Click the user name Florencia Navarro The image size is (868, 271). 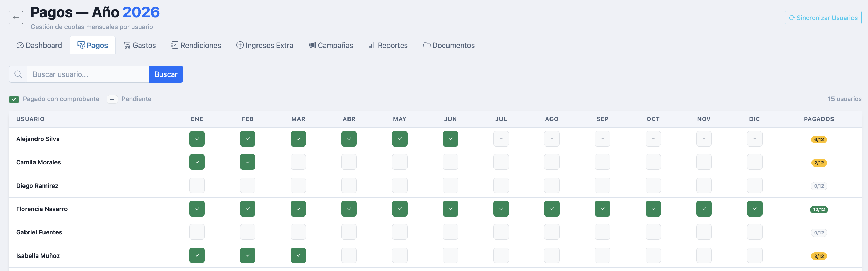pos(42,209)
